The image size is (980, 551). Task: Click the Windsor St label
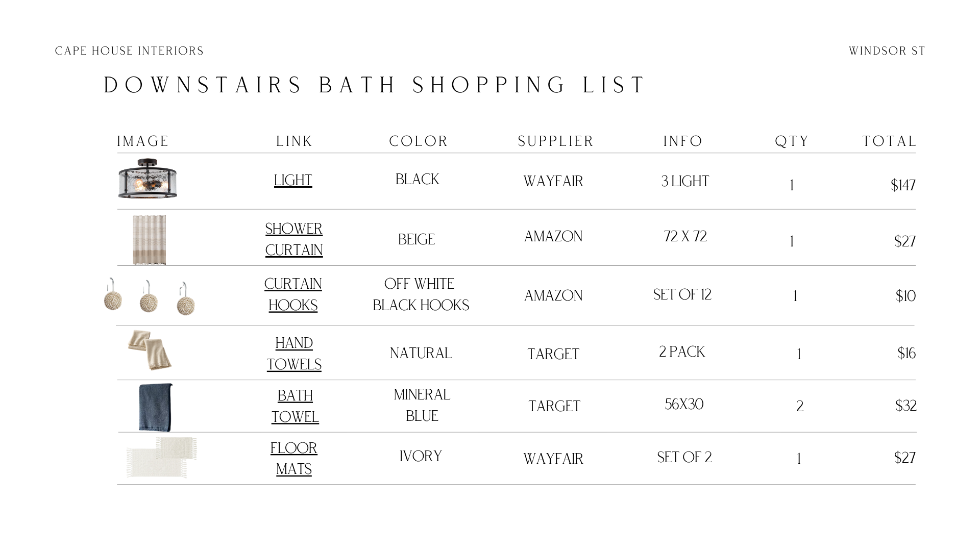[887, 51]
